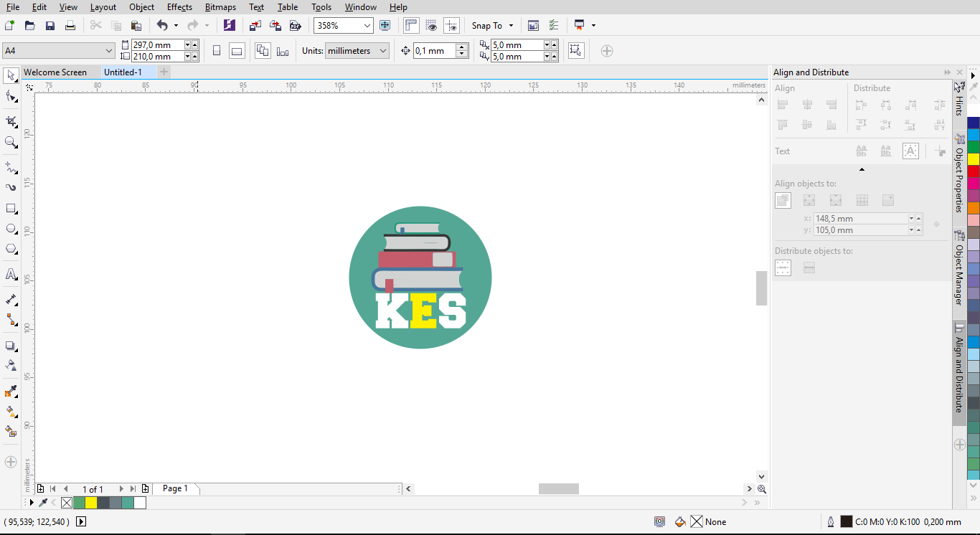Click the Page 1 tab
980x535 pixels.
(x=175, y=488)
